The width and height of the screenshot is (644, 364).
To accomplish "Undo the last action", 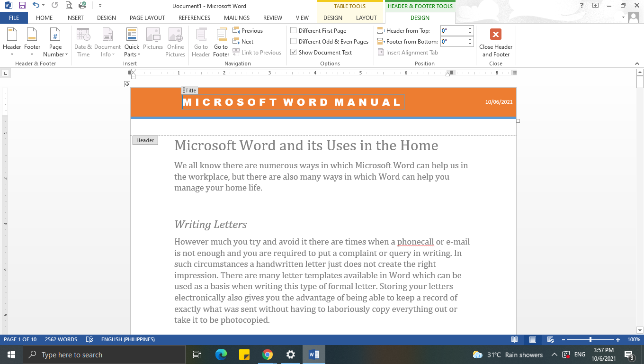I will coord(36,6).
